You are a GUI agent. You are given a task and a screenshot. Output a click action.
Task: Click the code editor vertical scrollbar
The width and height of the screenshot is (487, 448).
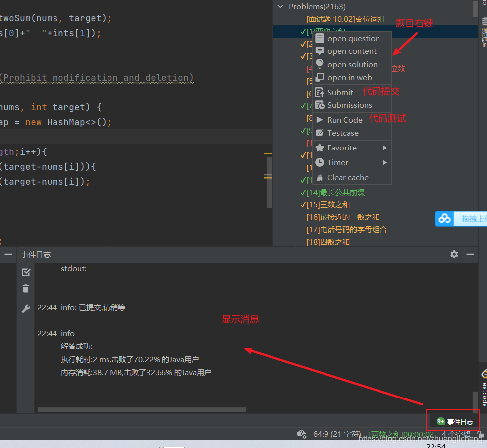[x=270, y=183]
